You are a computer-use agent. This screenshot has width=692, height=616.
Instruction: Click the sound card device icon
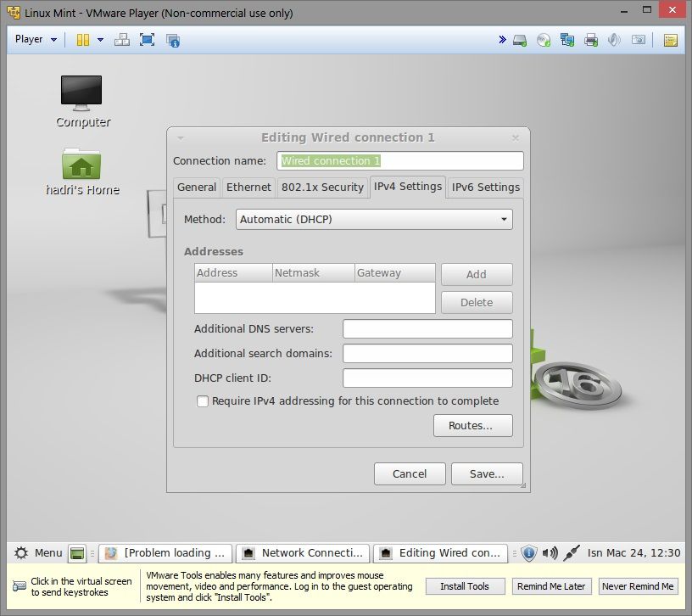click(614, 40)
